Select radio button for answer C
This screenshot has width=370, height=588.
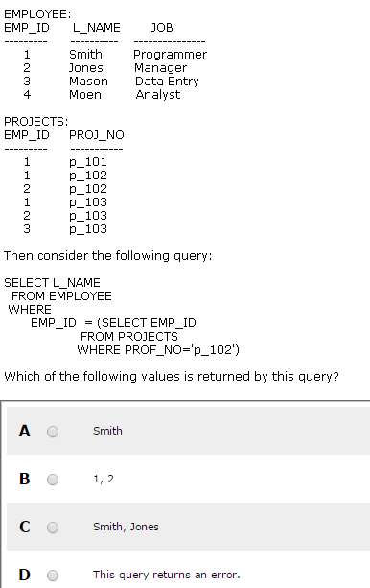point(53,528)
